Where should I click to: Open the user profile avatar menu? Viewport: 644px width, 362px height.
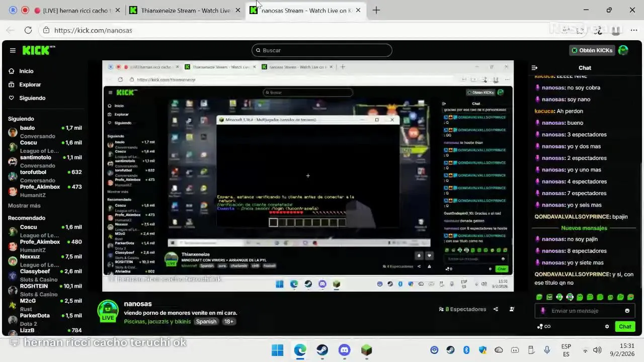pos(623,50)
